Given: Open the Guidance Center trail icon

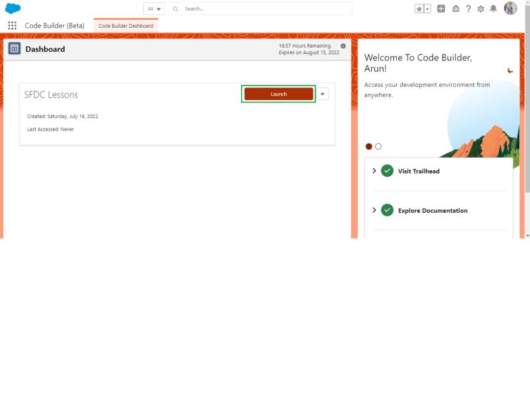Looking at the screenshot, I should pyautogui.click(x=456, y=9).
